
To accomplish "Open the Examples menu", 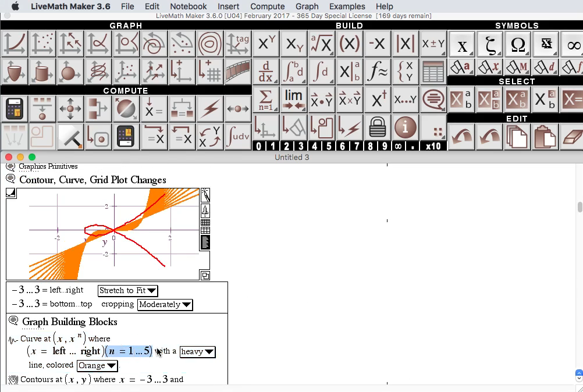I will click(347, 6).
